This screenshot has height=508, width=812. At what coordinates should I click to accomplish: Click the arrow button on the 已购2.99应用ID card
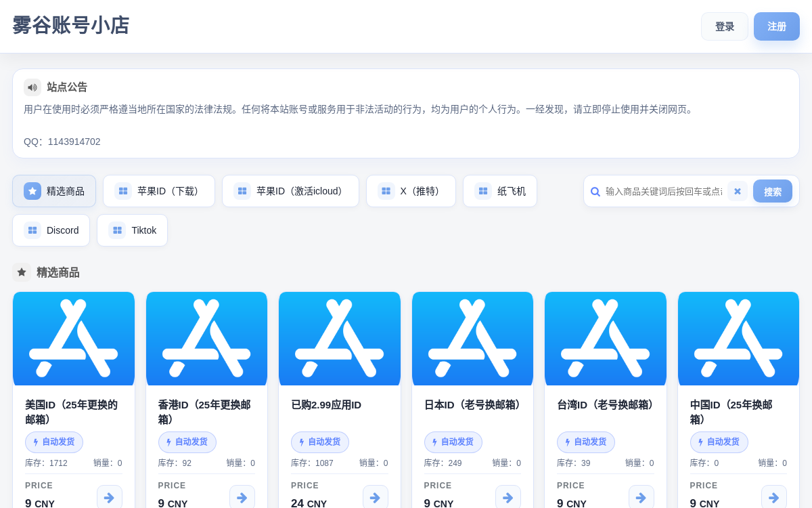point(376,497)
